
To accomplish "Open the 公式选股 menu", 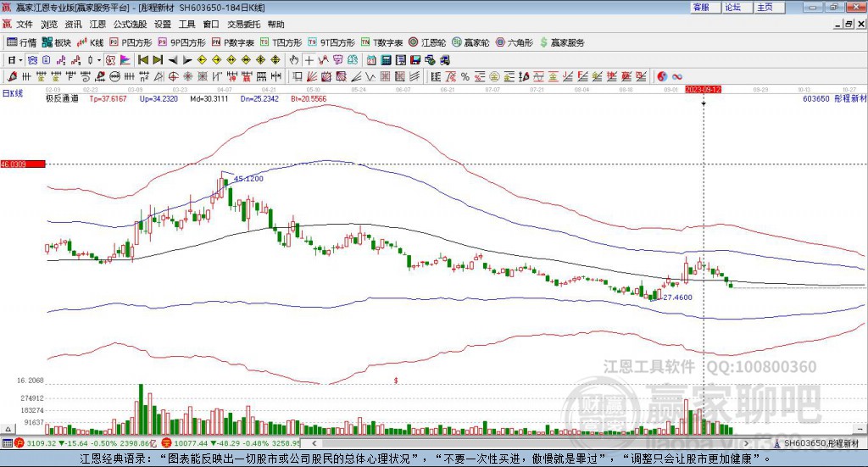I will [130, 25].
